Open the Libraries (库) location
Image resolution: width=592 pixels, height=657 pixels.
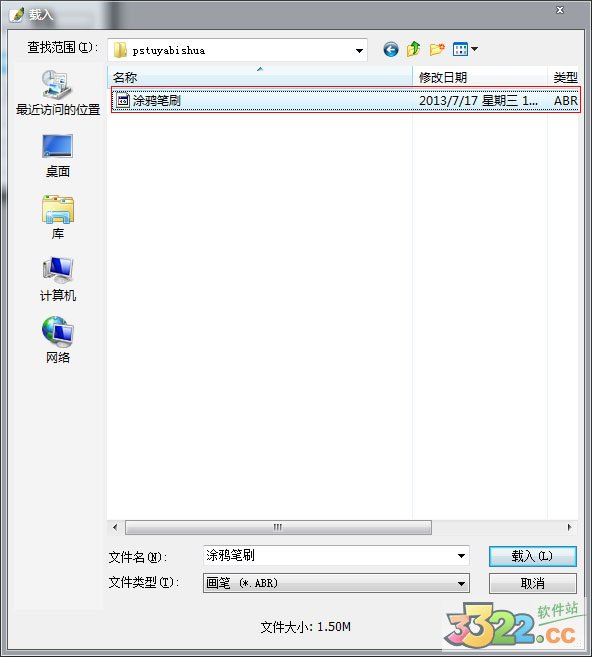(58, 217)
